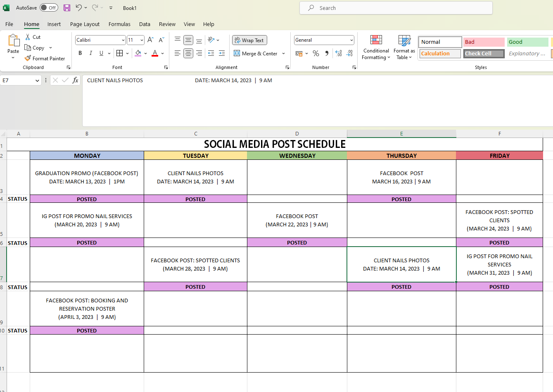Click the Insert Function fx icon
This screenshot has width=553, height=392.
(75, 80)
